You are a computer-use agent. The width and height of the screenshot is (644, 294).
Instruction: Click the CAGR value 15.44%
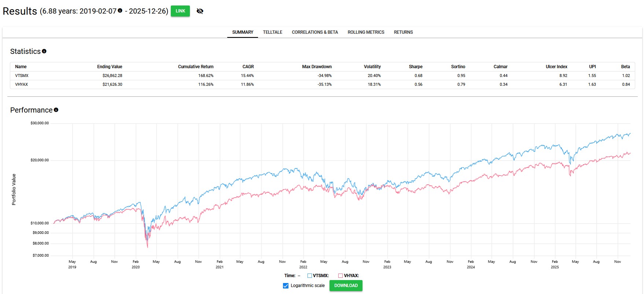247,76
